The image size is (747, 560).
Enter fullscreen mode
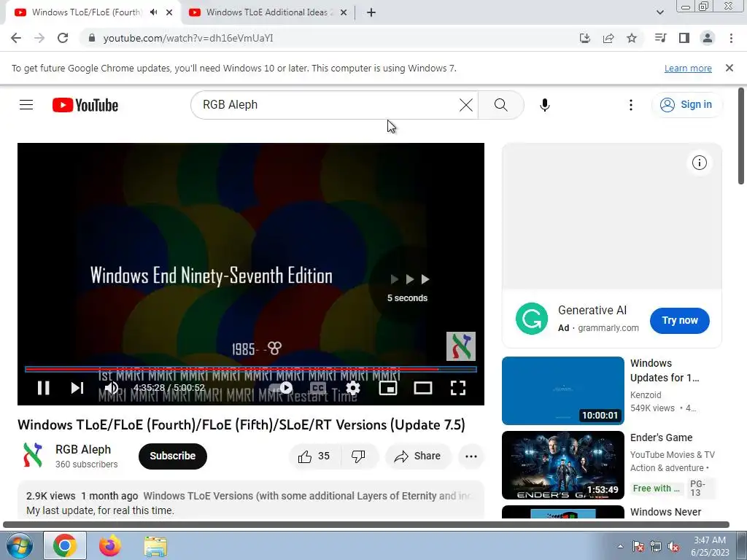click(458, 388)
